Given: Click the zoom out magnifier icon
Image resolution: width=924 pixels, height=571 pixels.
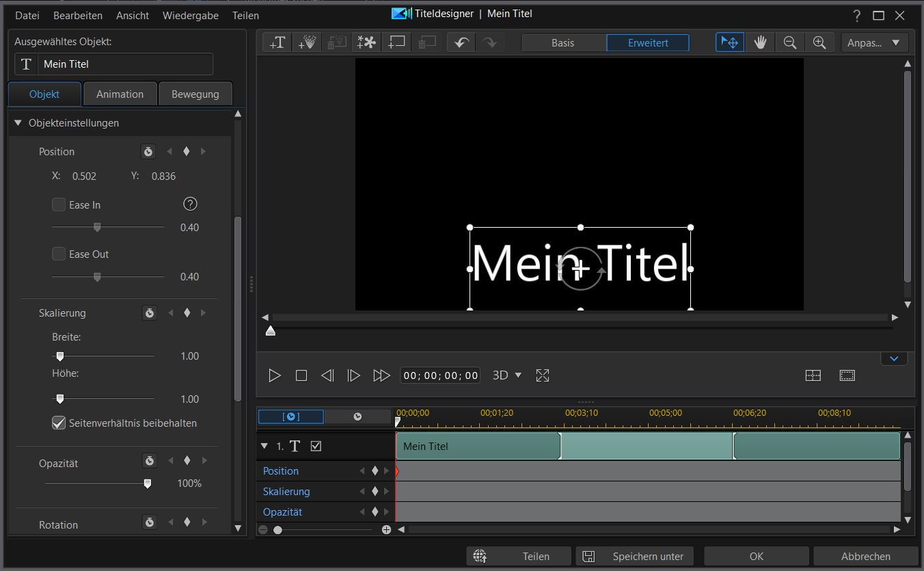Looking at the screenshot, I should pyautogui.click(x=790, y=42).
